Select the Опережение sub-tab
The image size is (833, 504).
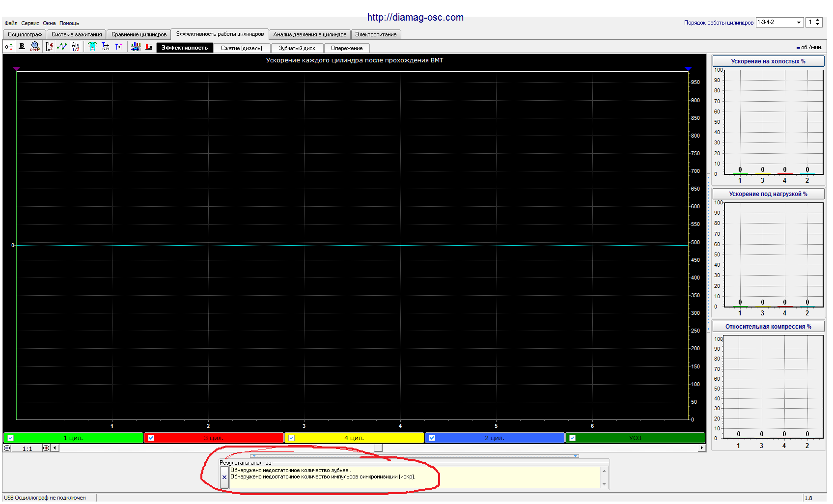point(347,48)
